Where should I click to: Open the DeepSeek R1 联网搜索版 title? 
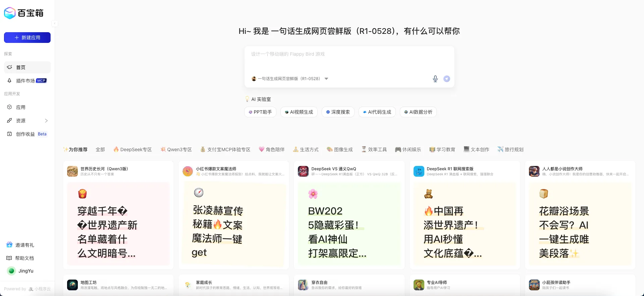coord(450,169)
